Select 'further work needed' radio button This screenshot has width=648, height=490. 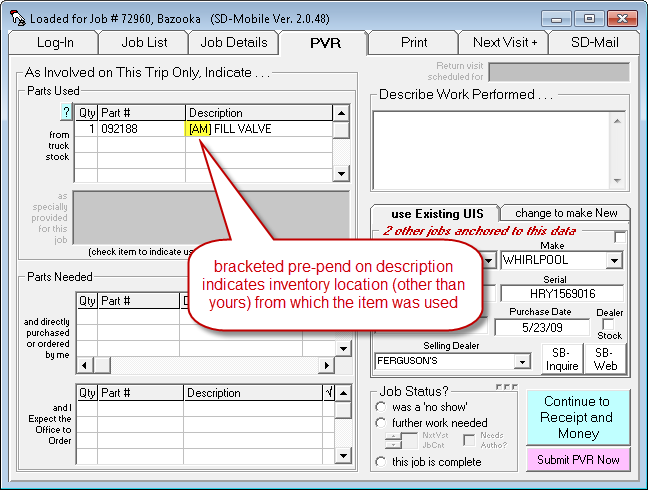click(380, 423)
